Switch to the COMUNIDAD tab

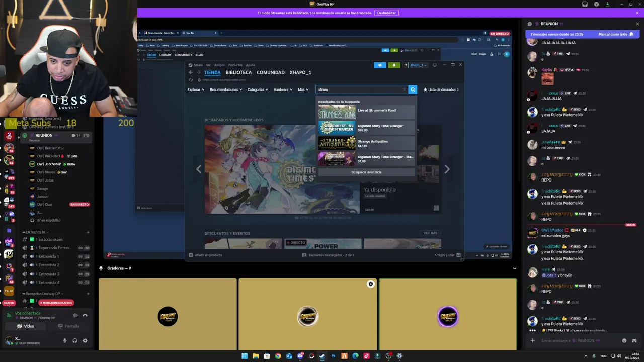(x=271, y=72)
